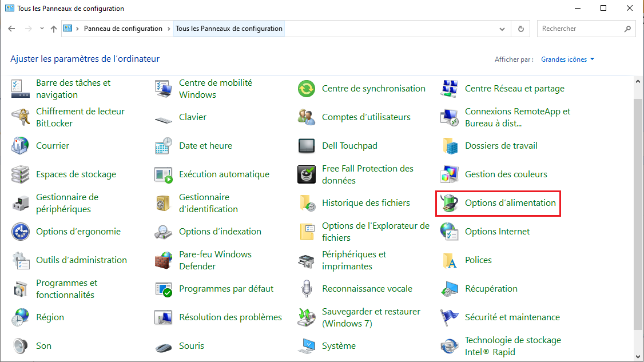Open the Comptes d'utilisateurs icon

(x=306, y=117)
